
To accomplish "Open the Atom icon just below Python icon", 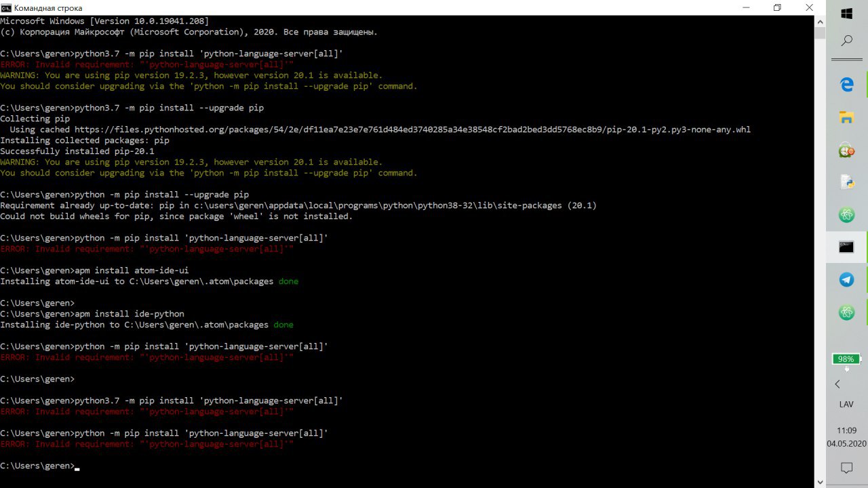I will [x=846, y=215].
